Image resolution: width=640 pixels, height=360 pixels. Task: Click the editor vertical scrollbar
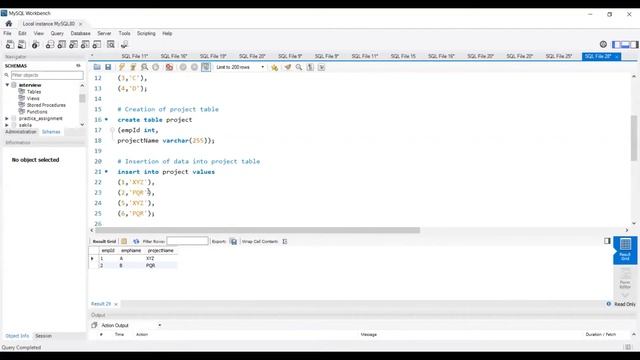[x=634, y=138]
